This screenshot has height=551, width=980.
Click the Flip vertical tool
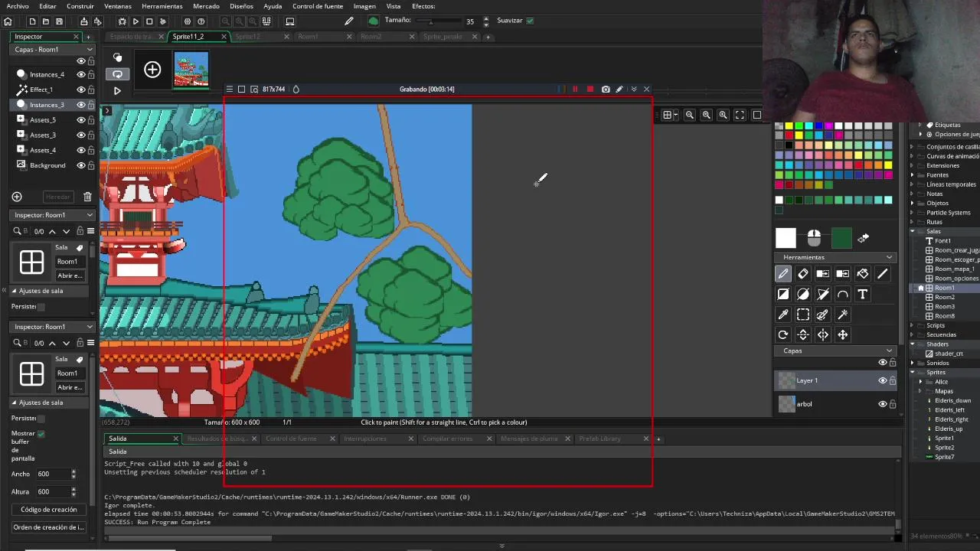(803, 334)
